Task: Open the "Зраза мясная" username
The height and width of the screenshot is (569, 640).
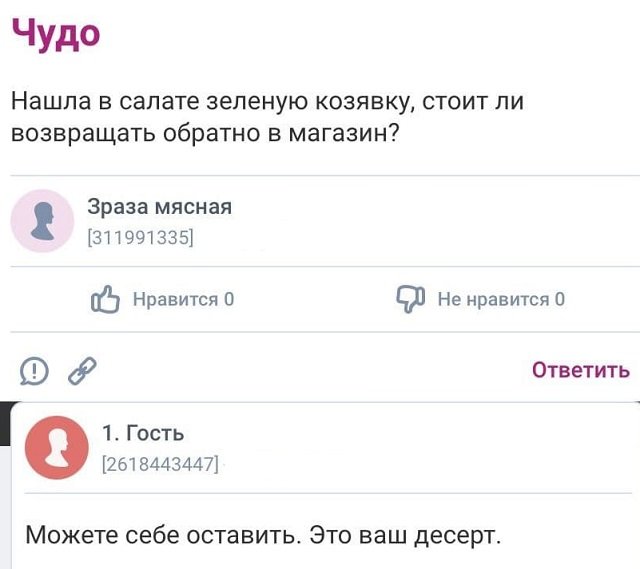Action: 160,207
